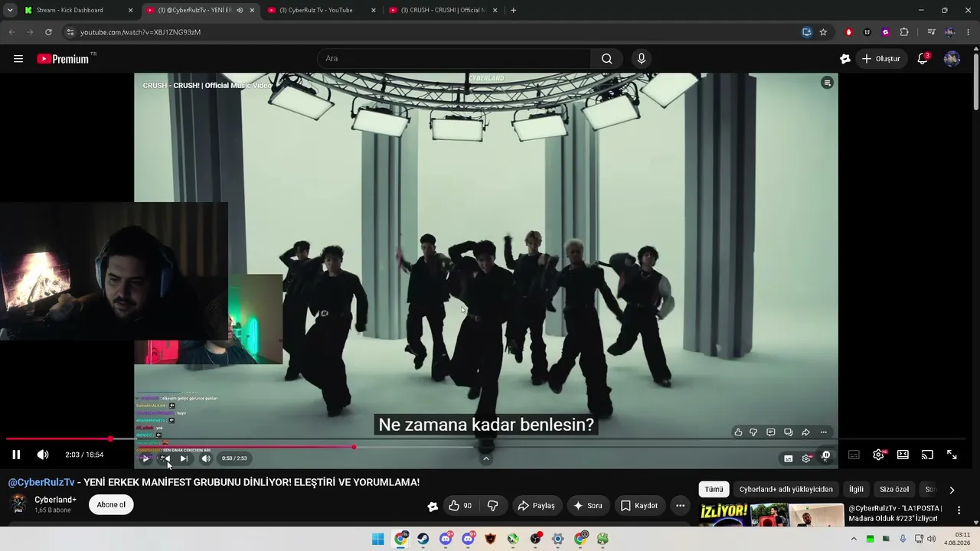Open OBS Studio from taskbar

click(x=535, y=539)
